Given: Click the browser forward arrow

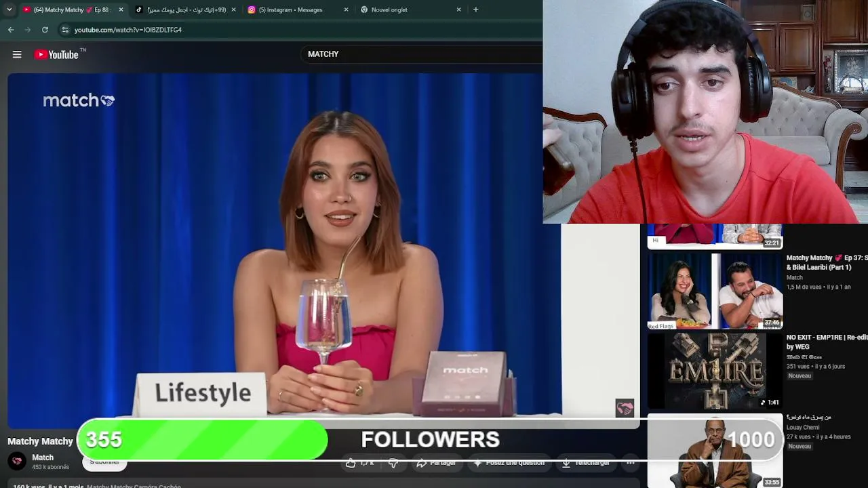Looking at the screenshot, I should [28, 30].
